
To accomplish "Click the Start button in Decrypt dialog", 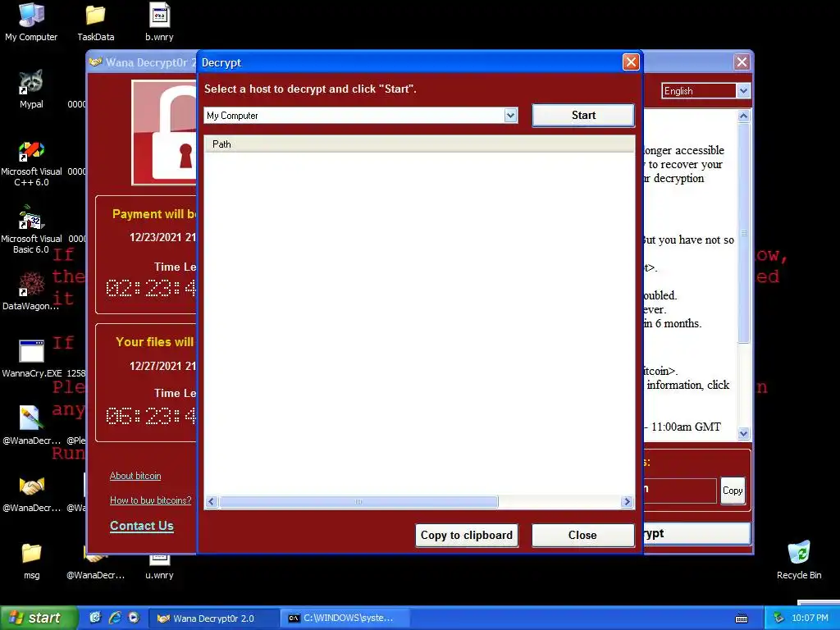I will click(583, 115).
